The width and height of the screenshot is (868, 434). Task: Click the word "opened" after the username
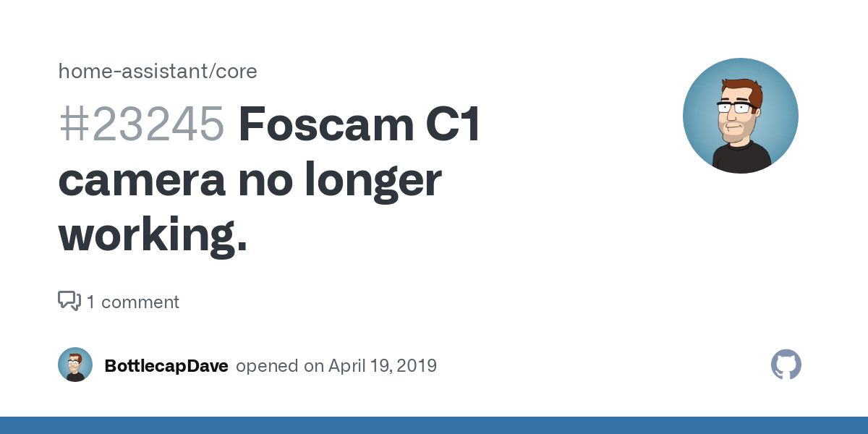268,366
